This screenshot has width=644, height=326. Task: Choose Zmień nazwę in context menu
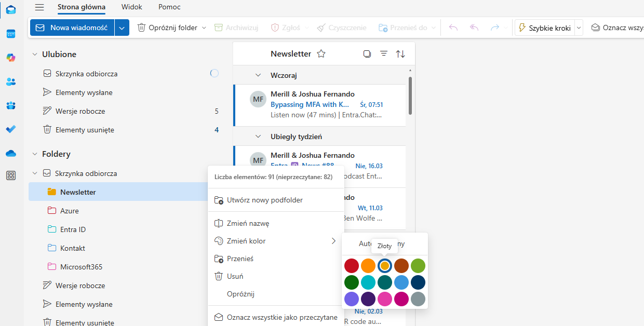[248, 223]
